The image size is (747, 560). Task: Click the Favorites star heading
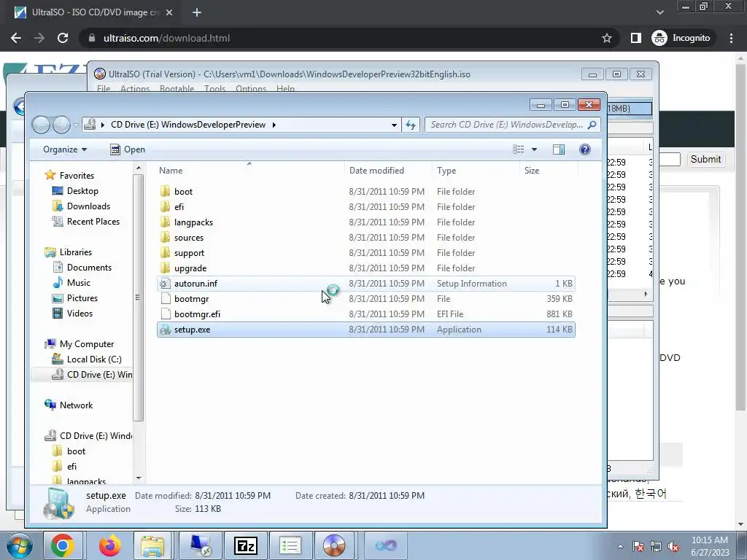coord(76,175)
